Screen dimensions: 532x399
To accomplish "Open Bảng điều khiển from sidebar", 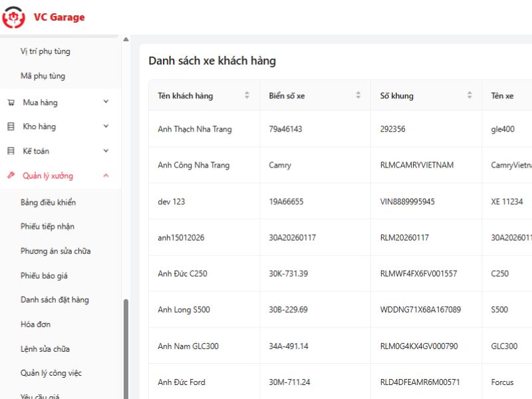I will click(x=50, y=203).
